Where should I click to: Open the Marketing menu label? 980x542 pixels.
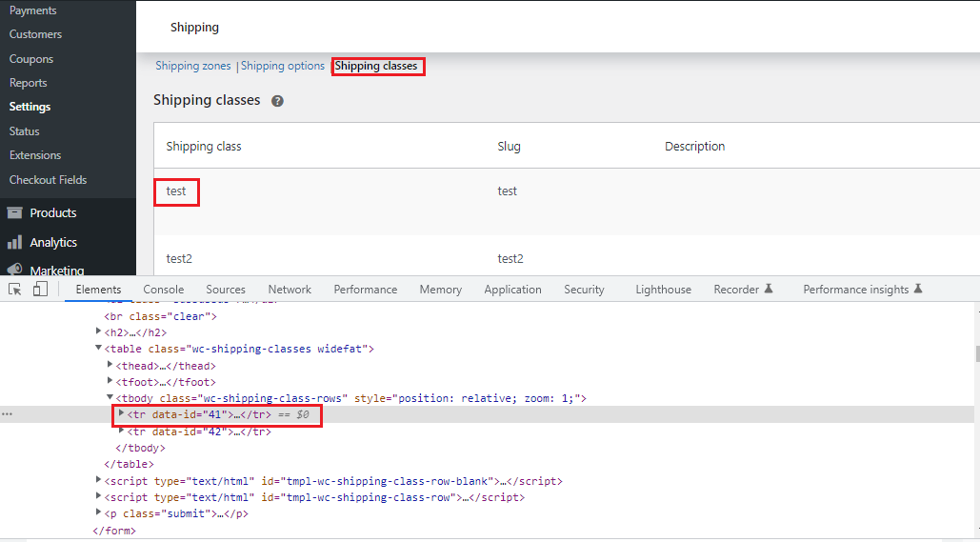57,271
